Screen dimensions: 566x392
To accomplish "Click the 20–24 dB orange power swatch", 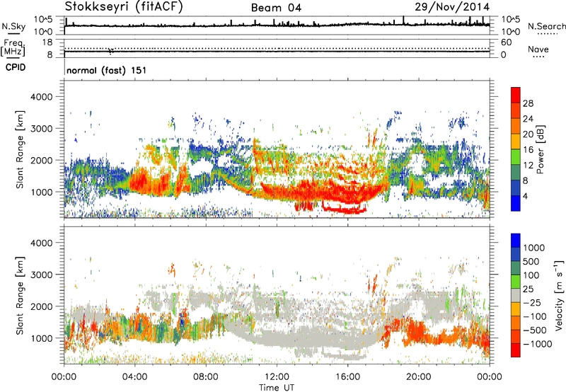I will (516, 126).
